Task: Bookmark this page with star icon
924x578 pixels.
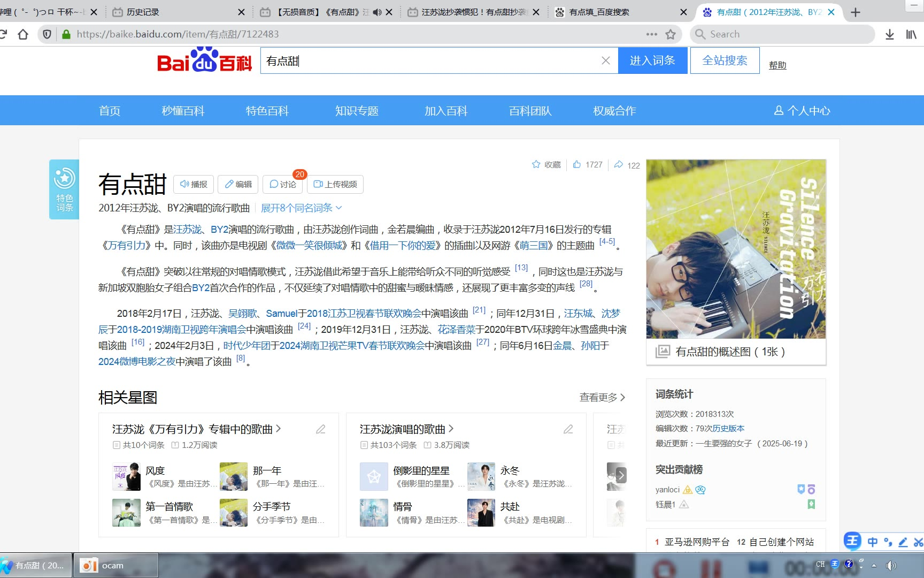Action: click(x=671, y=34)
